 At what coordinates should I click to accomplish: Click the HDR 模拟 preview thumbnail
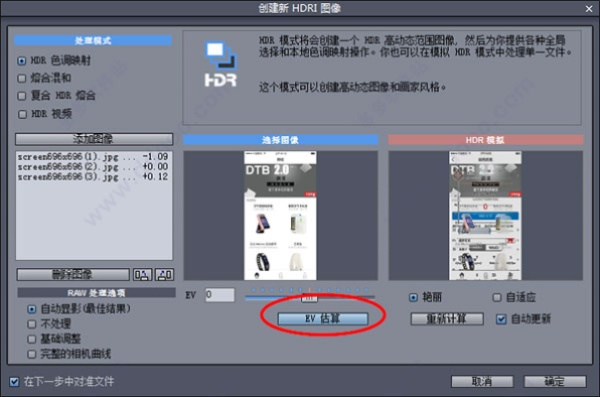pos(485,216)
